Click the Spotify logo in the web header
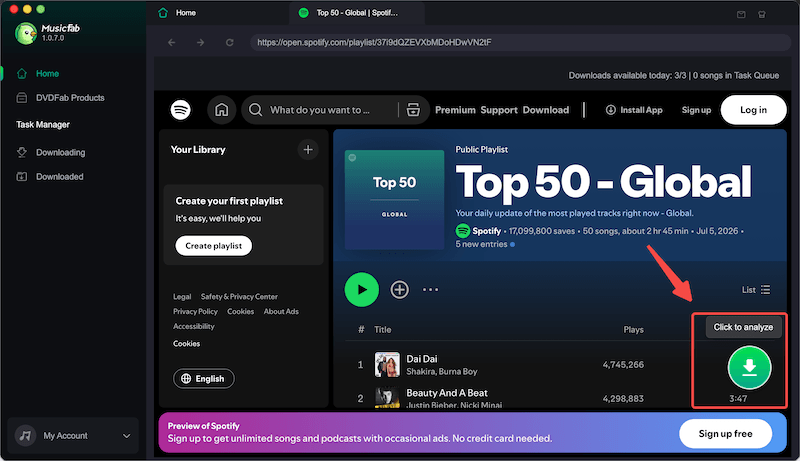Screen dimensions: 800x461 [181, 110]
